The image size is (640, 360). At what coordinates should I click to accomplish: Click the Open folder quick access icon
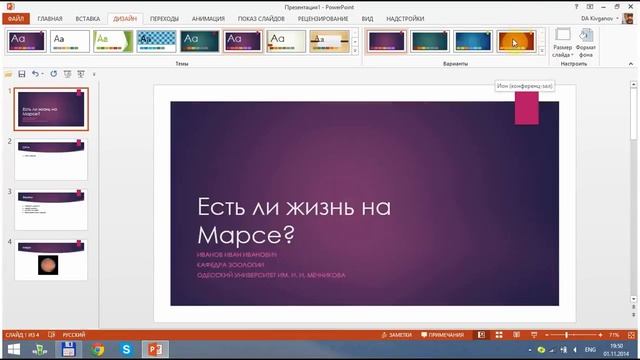click(x=8, y=74)
